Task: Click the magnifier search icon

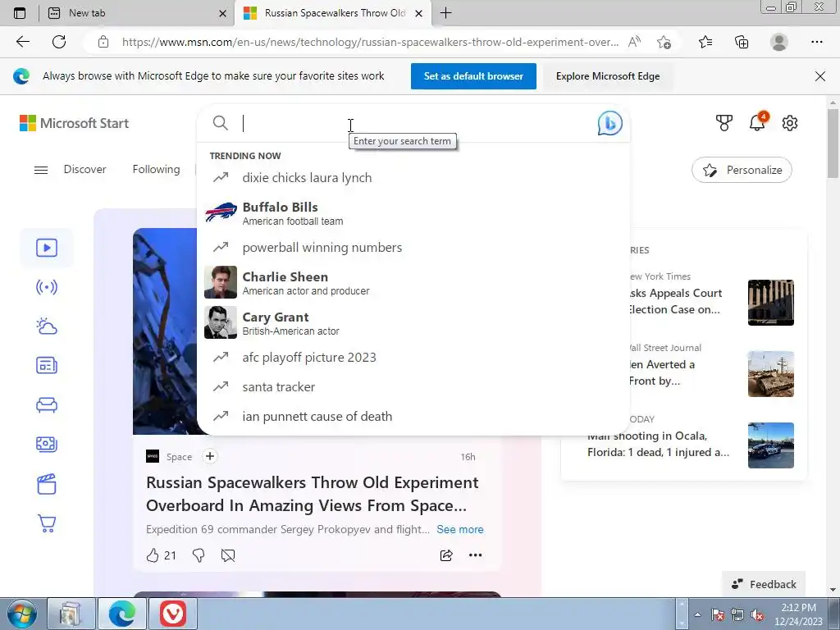Action: [220, 123]
